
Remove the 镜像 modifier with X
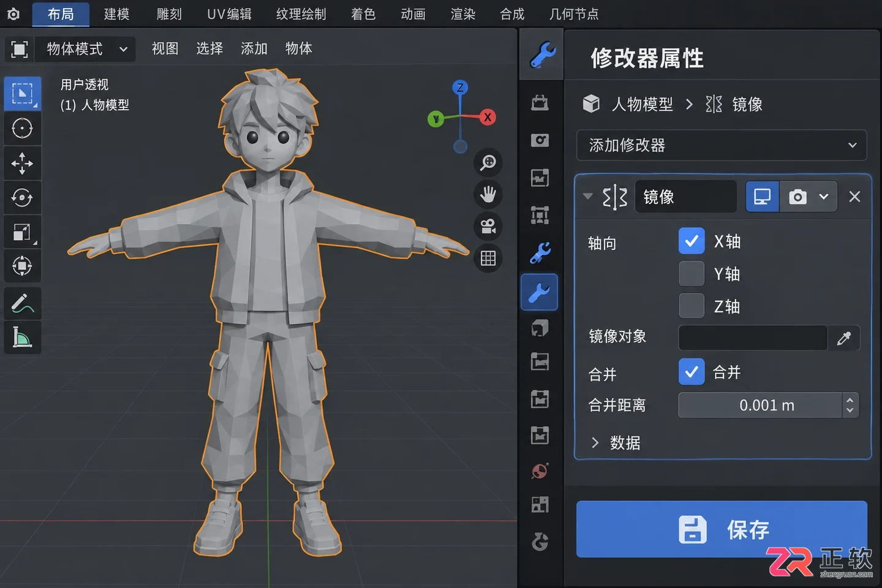point(854,197)
